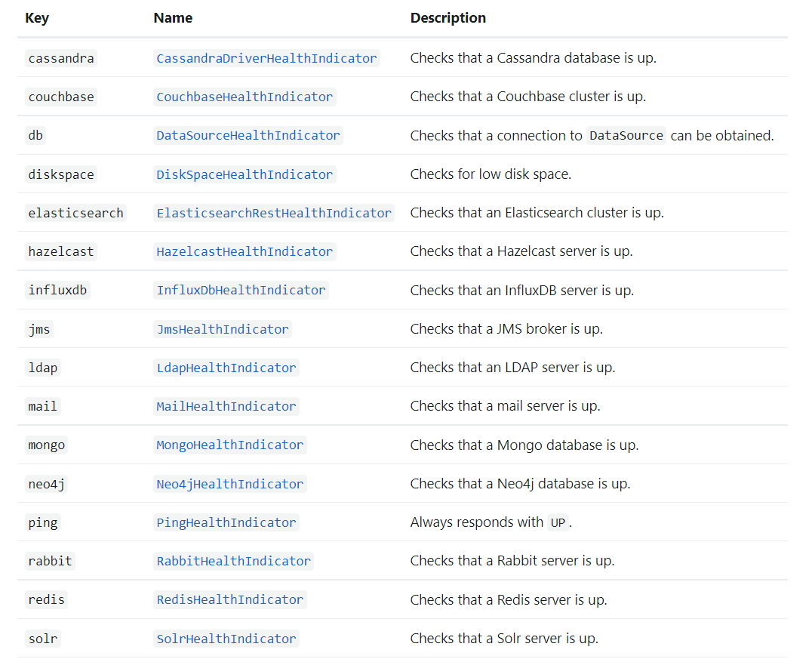This screenshot has height=659, width=812.
Task: Open the HazelcastHealthIndicator link
Action: pyautogui.click(x=245, y=252)
